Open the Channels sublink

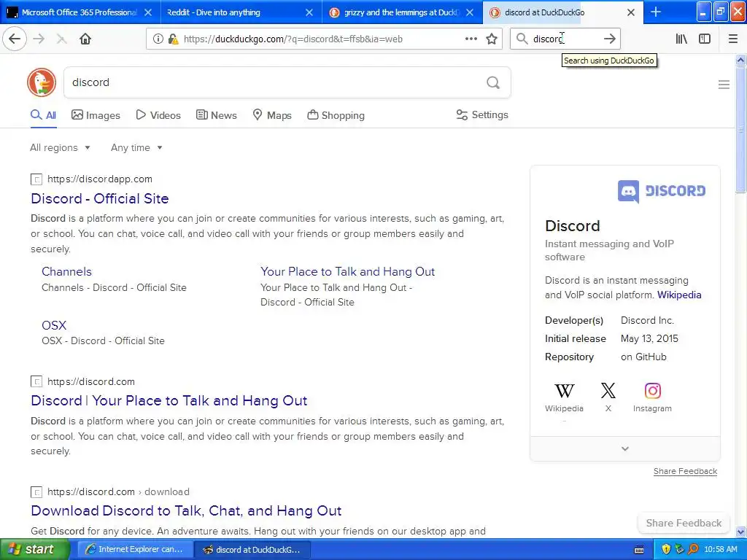click(x=66, y=271)
